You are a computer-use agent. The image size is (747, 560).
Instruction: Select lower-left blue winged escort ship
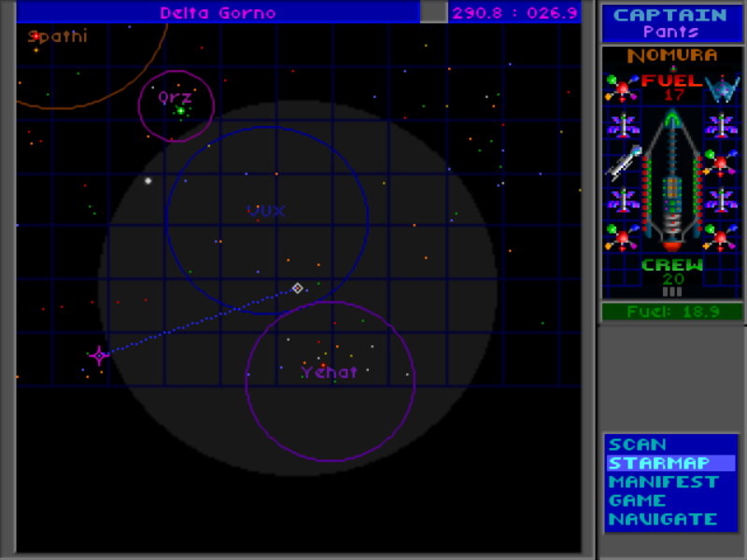tap(623, 200)
